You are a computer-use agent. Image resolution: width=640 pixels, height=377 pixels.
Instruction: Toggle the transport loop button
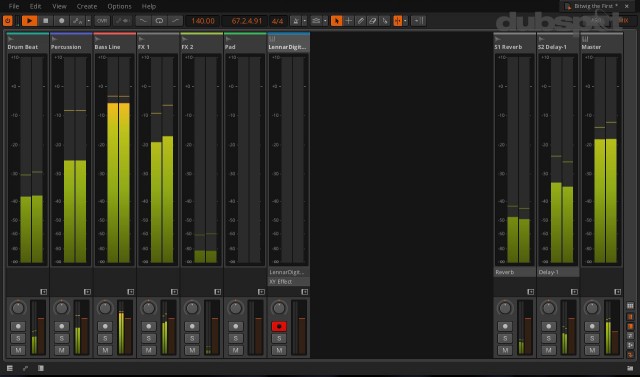tap(159, 21)
